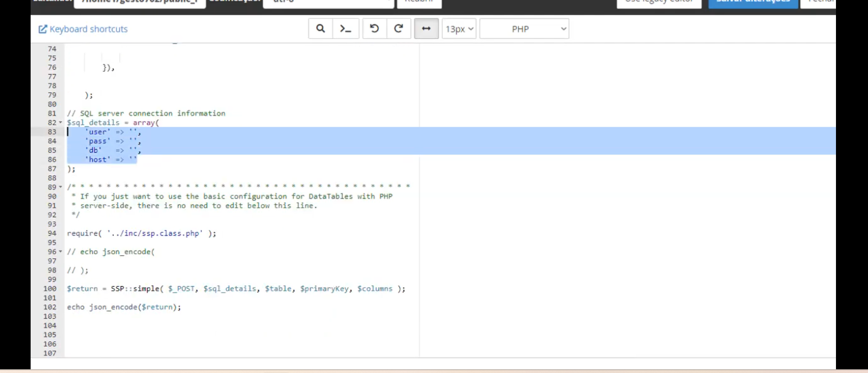
Task: Collapse the fold arrow at line 96
Action: point(60,251)
